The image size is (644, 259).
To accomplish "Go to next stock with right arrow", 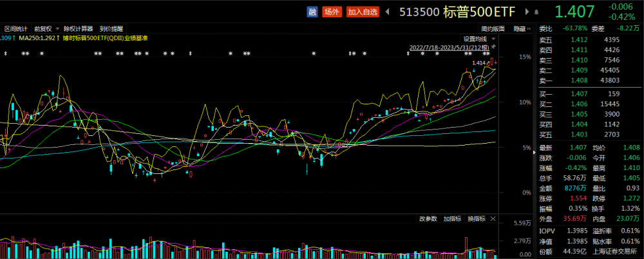I will (527, 12).
